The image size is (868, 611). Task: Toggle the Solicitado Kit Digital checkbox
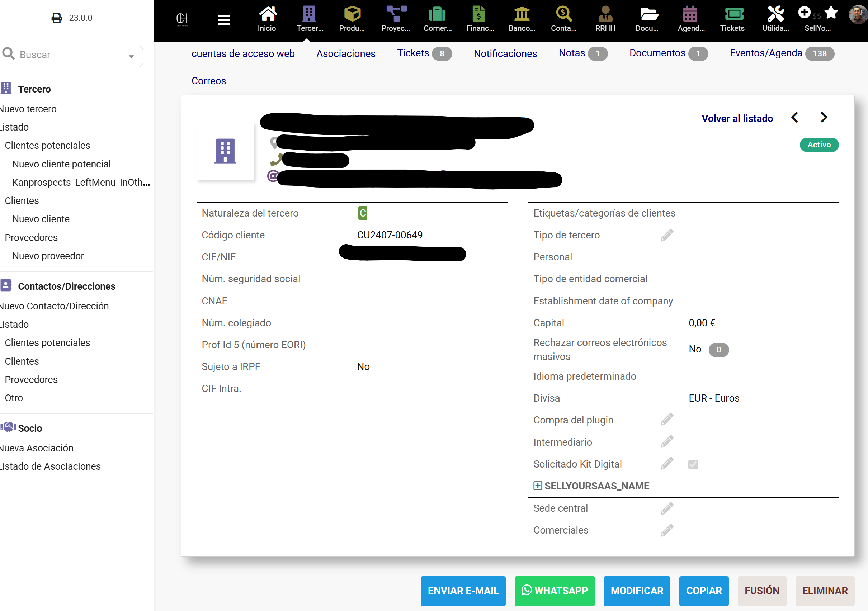tap(693, 464)
